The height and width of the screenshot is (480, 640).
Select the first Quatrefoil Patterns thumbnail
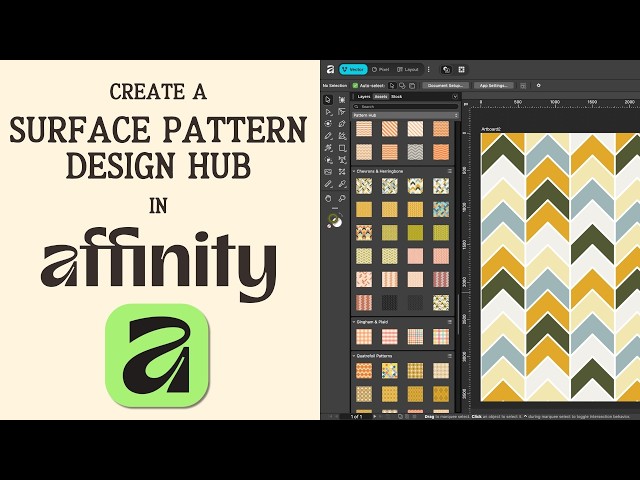point(364,371)
